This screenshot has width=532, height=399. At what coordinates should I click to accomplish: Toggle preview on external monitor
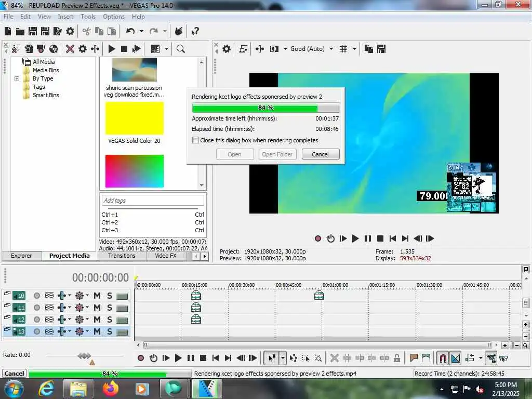pos(243,49)
